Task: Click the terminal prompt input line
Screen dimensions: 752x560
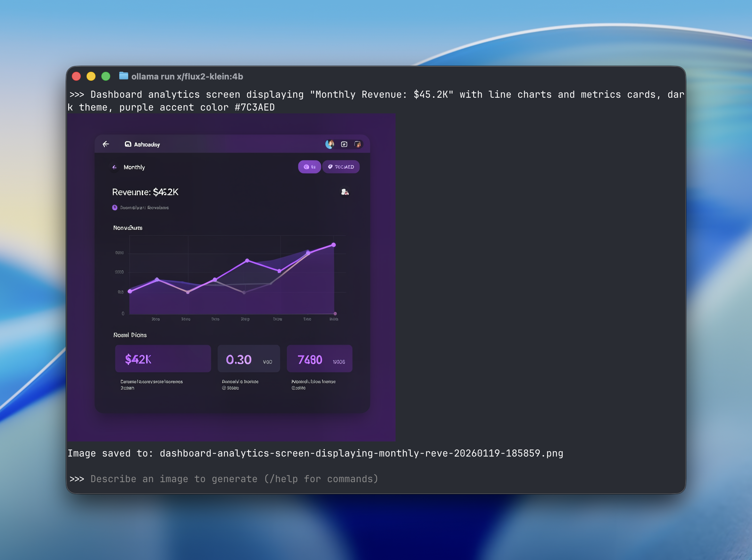Action: point(234,479)
